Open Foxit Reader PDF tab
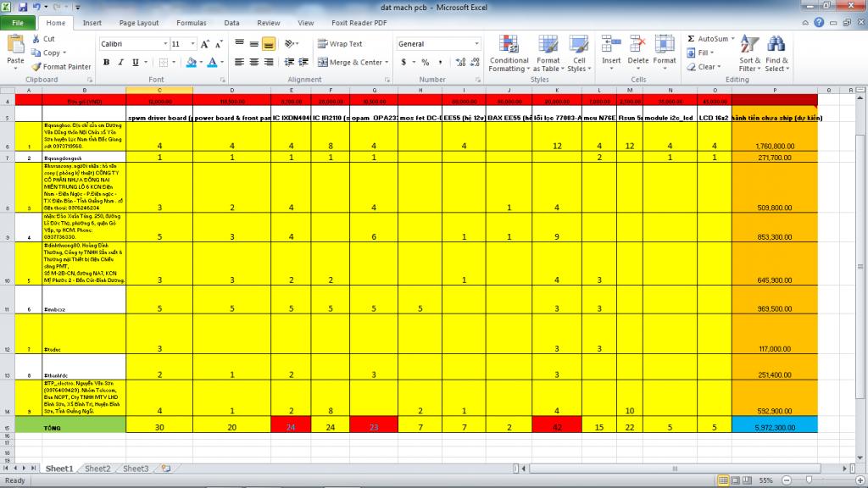This screenshot has width=868, height=488. tap(359, 23)
